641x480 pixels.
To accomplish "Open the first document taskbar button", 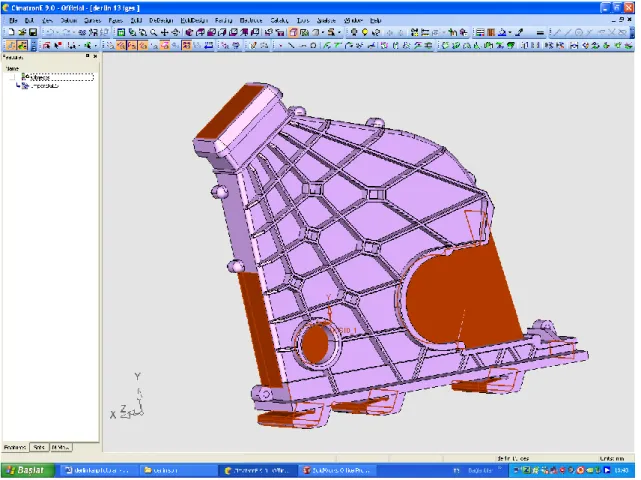I will tap(97, 470).
